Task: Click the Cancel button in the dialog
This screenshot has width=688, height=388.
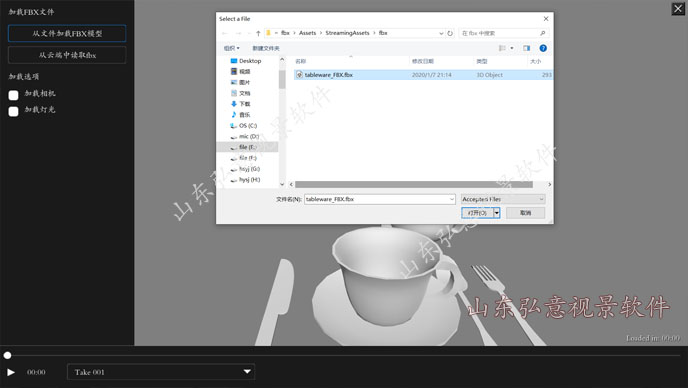Action: click(x=526, y=213)
